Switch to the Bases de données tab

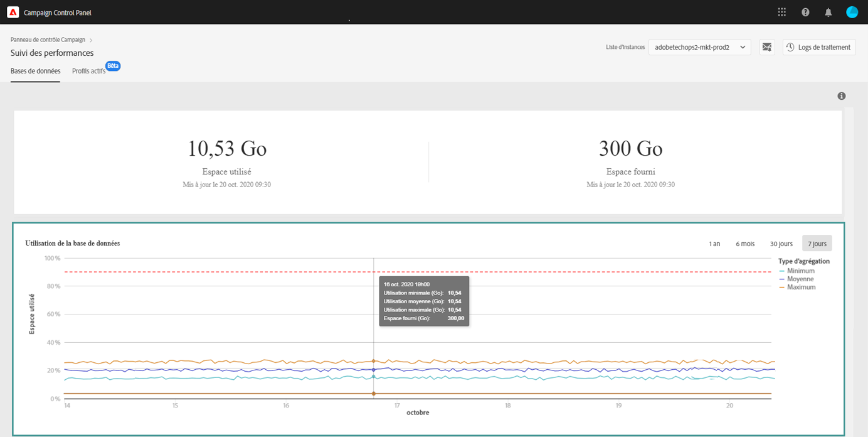(36, 71)
